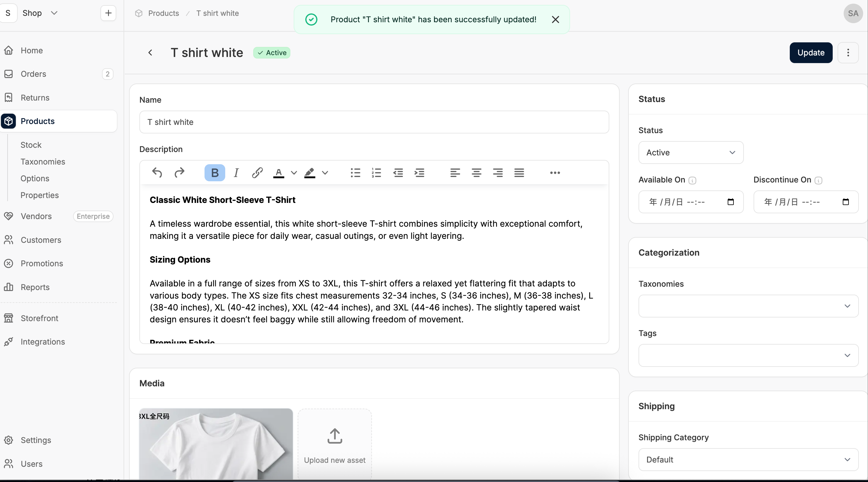Apply right text alignment

(x=498, y=173)
